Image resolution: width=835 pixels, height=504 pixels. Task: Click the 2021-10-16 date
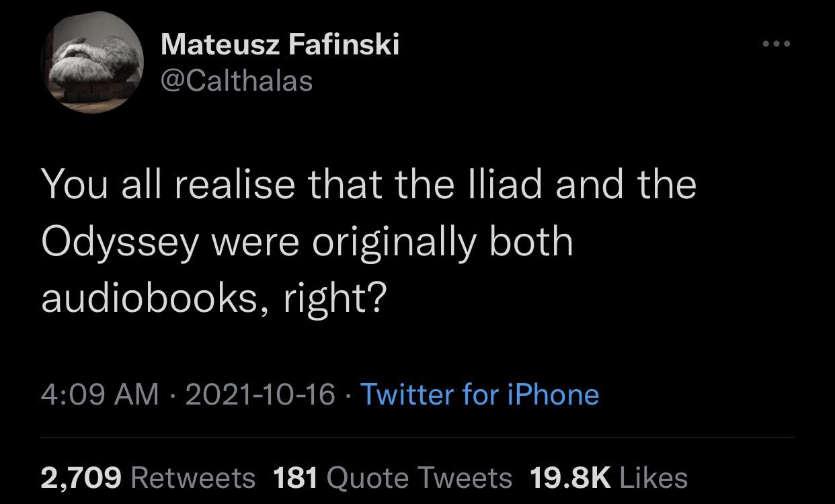tap(259, 394)
